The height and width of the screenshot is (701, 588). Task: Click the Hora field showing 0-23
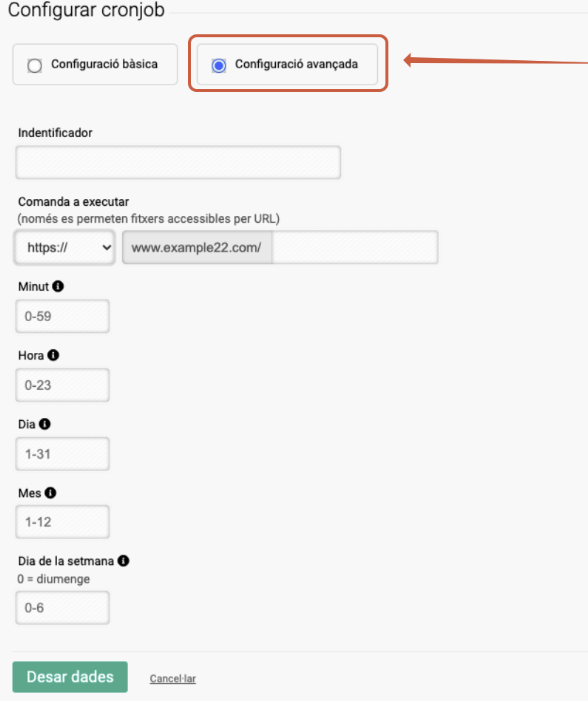(63, 385)
